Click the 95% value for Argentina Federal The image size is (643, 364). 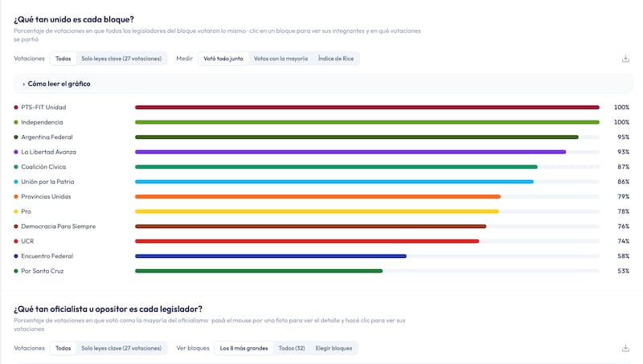click(624, 137)
